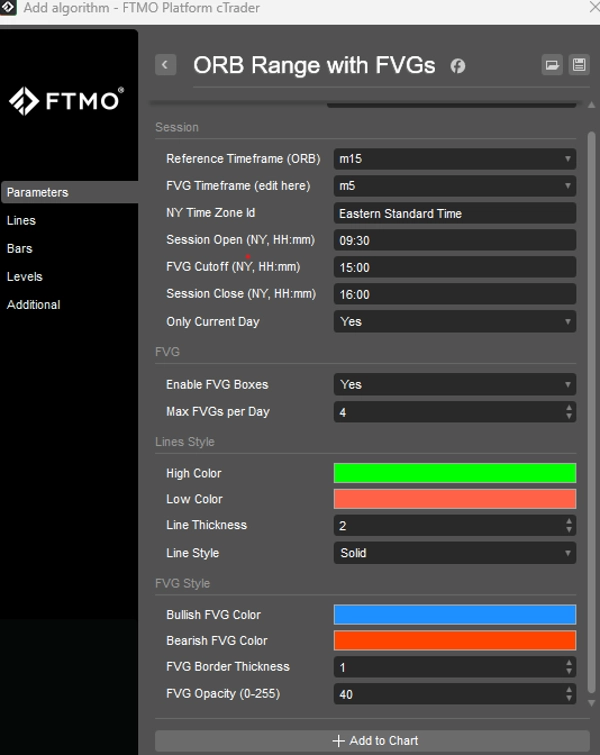This screenshot has width=600, height=755.
Task: Open Only Current Day dropdown
Action: [x=455, y=321]
